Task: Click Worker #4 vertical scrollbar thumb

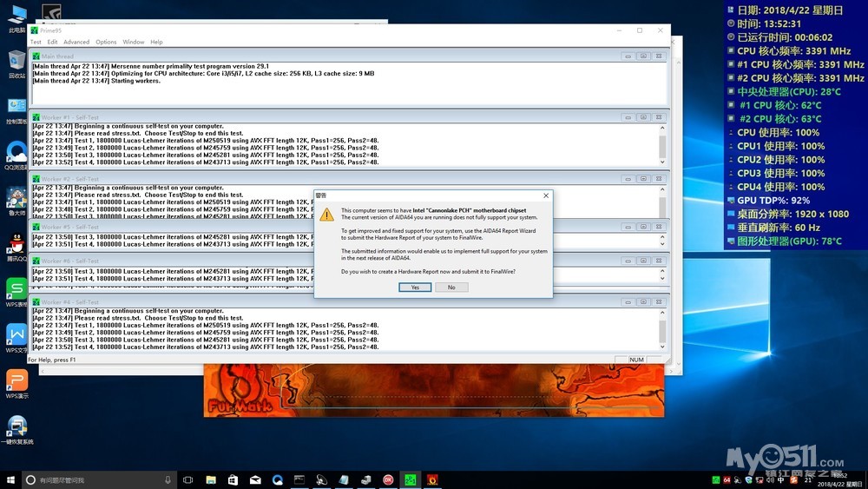Action: tap(662, 331)
